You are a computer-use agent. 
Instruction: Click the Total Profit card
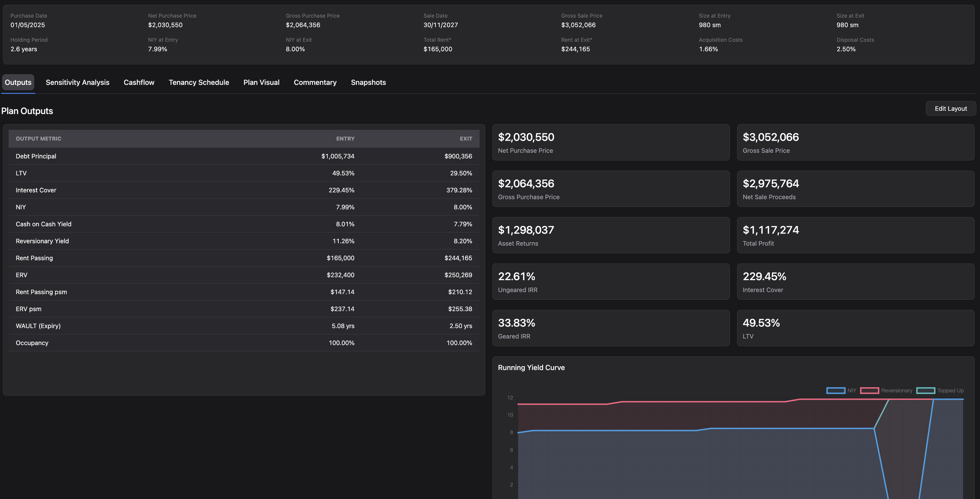(x=855, y=235)
